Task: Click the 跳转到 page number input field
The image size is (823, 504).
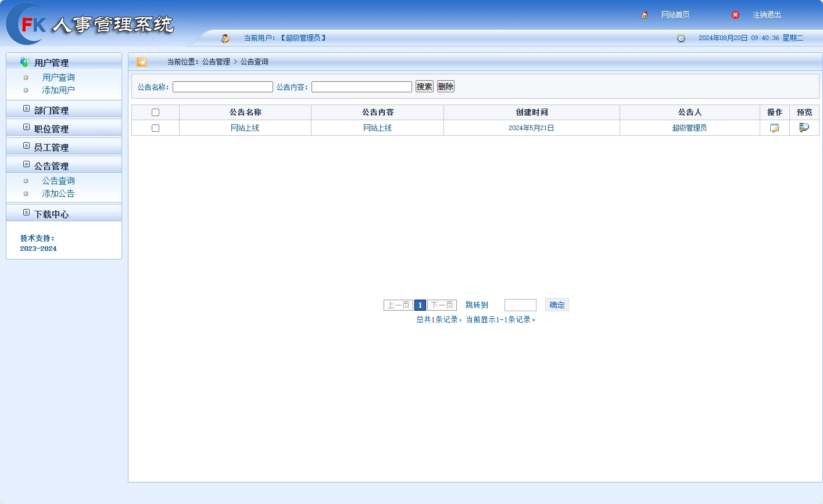Action: pyautogui.click(x=520, y=304)
